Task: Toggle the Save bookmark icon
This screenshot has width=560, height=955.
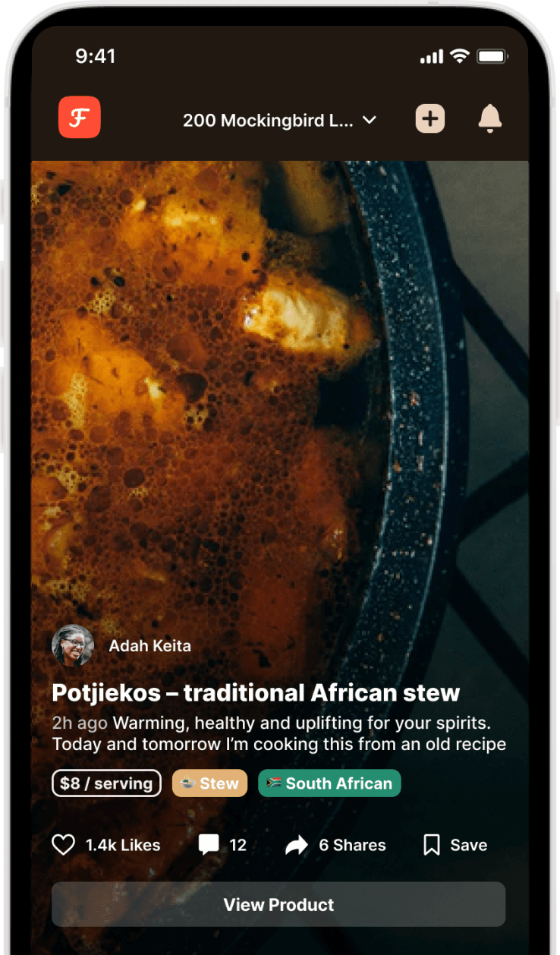Action: point(432,845)
